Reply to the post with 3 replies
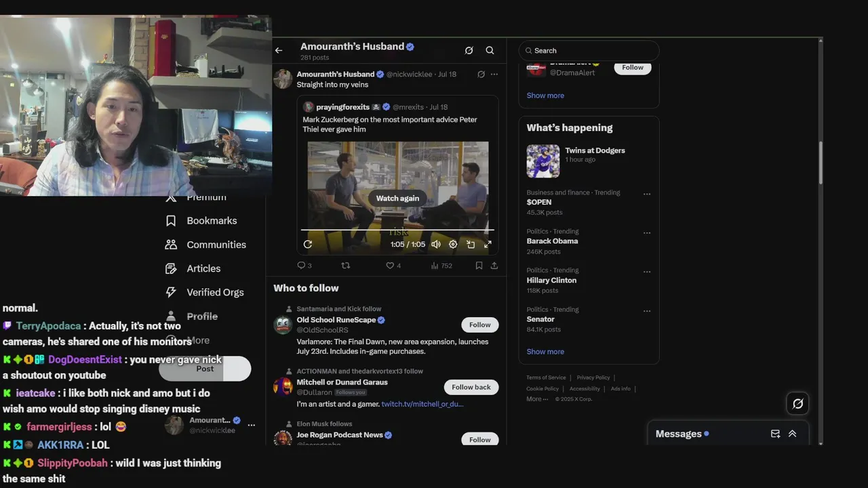 pyautogui.click(x=304, y=266)
